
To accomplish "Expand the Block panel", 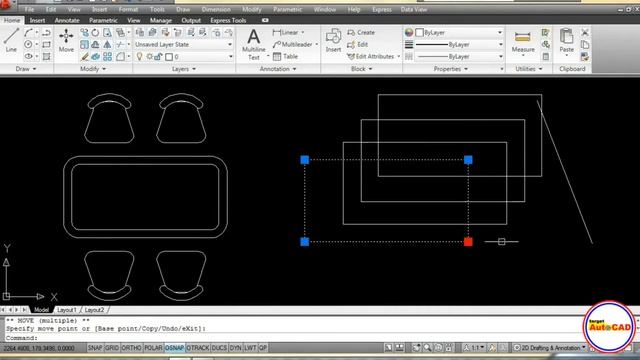I will point(362,69).
